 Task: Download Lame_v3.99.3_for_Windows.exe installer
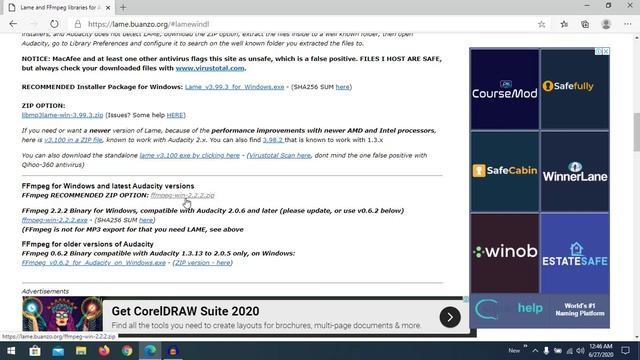click(234, 87)
